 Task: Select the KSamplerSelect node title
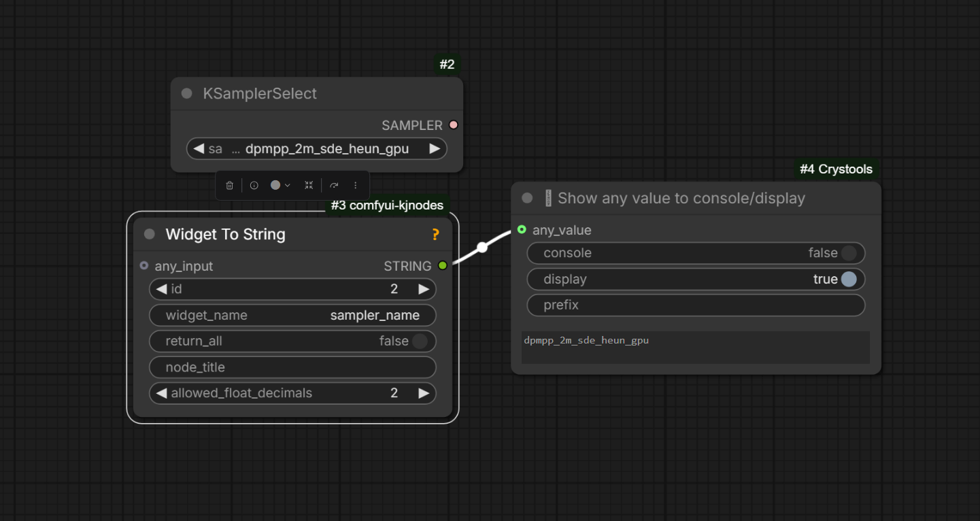tap(260, 94)
